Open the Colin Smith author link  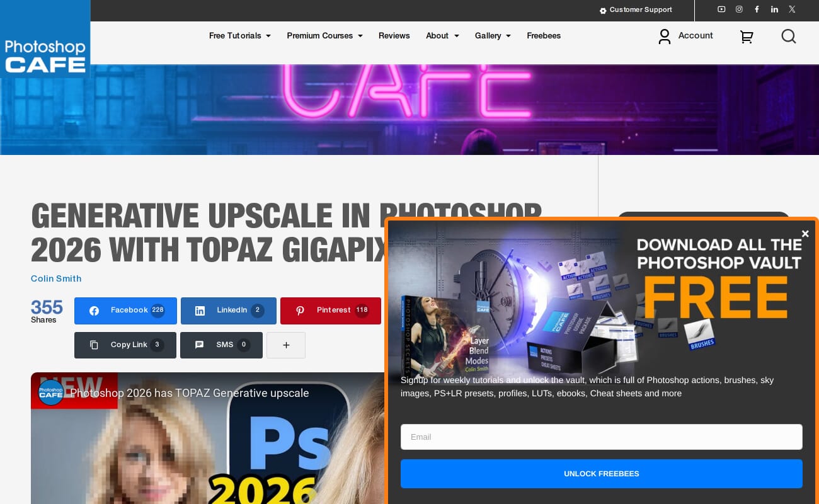(56, 278)
